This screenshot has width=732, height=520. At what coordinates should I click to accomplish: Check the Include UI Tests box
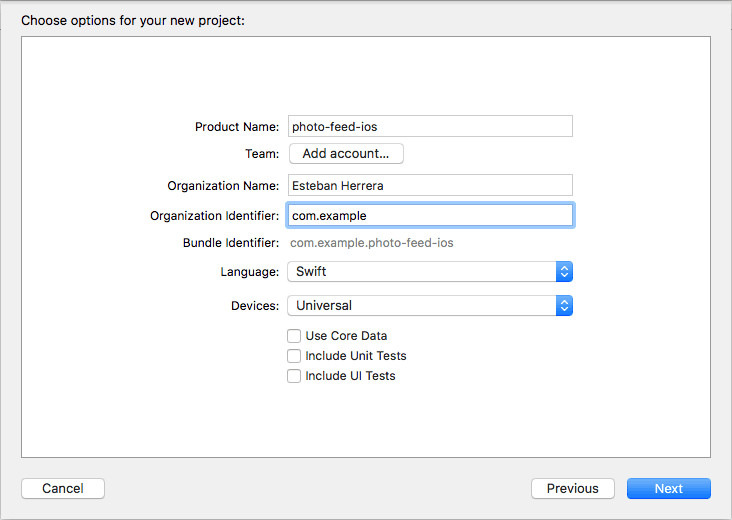294,376
